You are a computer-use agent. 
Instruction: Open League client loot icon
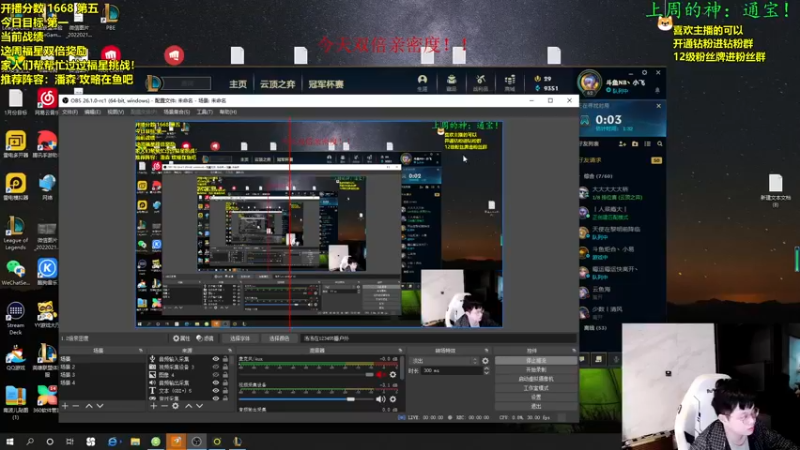(x=481, y=82)
